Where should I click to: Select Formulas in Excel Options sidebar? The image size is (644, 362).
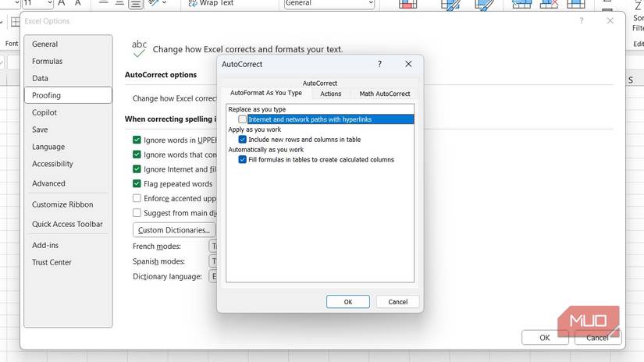(x=68, y=61)
